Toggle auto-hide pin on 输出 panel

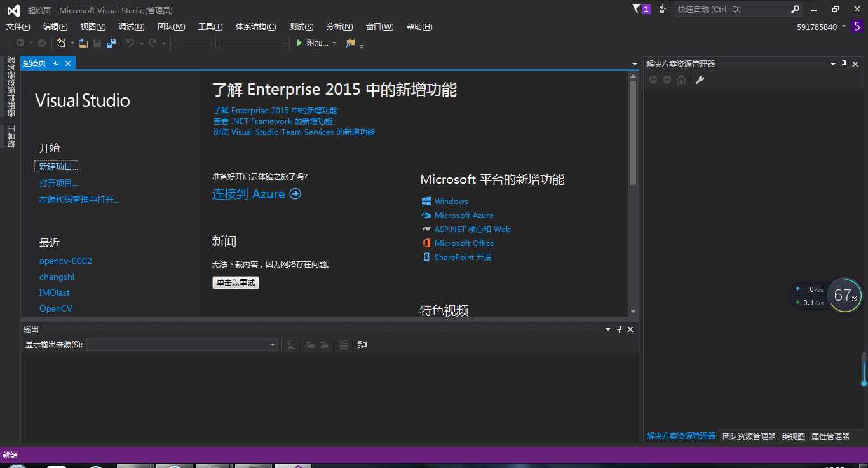[x=619, y=329]
